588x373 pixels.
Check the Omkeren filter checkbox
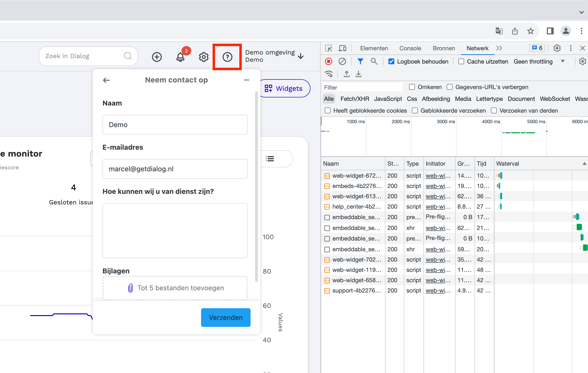click(412, 87)
